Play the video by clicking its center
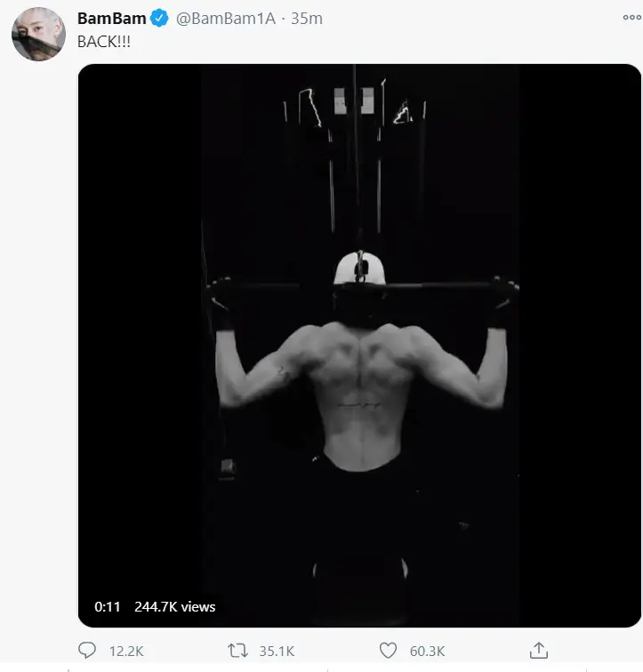This screenshot has width=643, height=672. (x=359, y=346)
